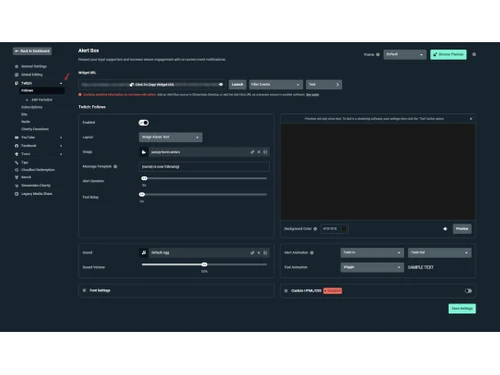Image resolution: width=500 pixels, height=375 pixels.
Task: Copy the widget URL
Action: pyautogui.click(x=152, y=85)
